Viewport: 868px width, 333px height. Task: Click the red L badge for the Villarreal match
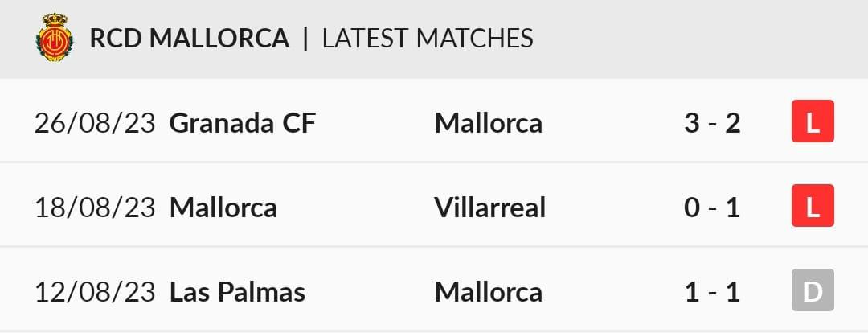coord(812,206)
